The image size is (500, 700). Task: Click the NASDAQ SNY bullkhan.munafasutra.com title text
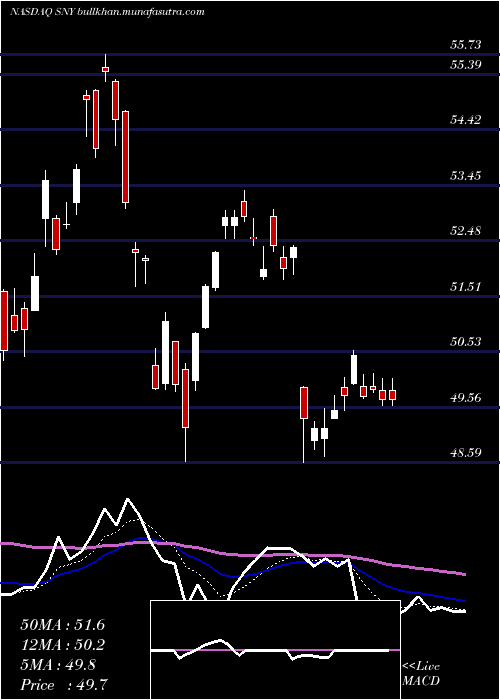point(107,12)
